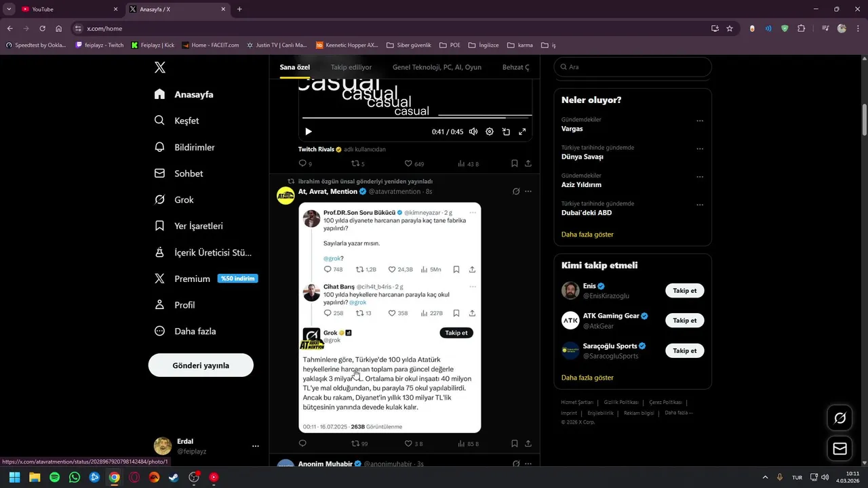Click the Gönderi yayınla button
The height and width of the screenshot is (488, 868).
[x=201, y=365]
